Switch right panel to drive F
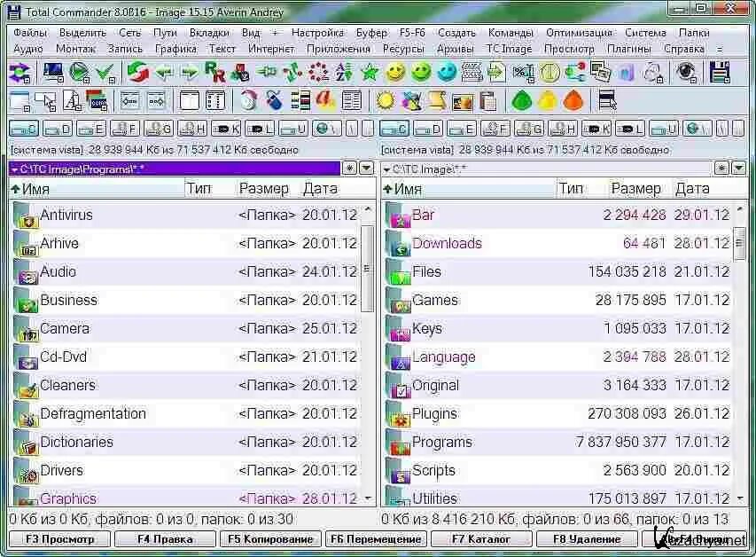Viewport: 756px width, 557px height. coord(495,129)
